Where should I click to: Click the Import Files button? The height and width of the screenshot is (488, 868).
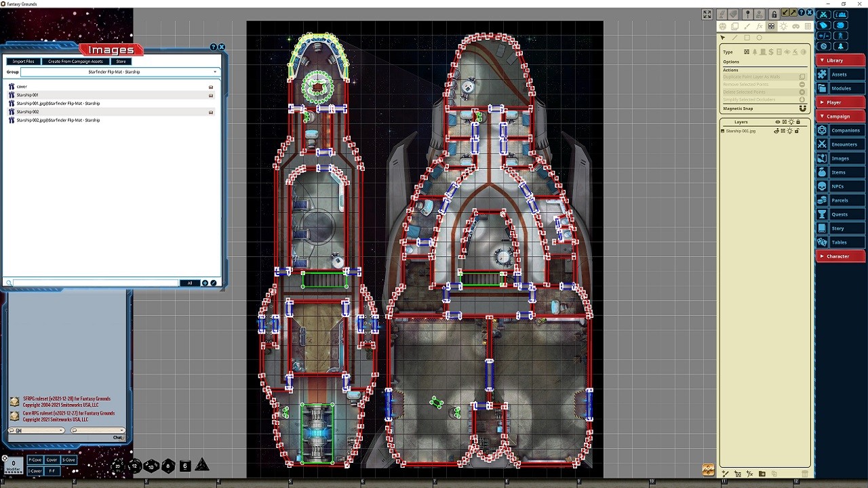click(x=23, y=62)
